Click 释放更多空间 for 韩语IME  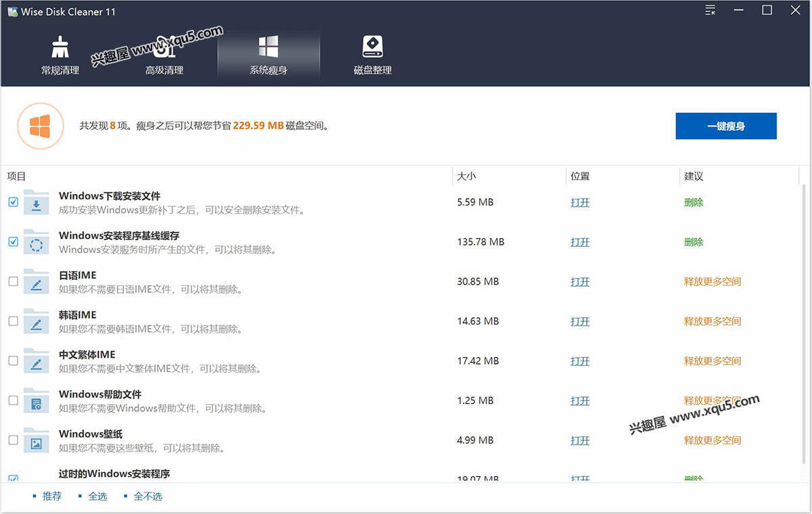click(713, 321)
